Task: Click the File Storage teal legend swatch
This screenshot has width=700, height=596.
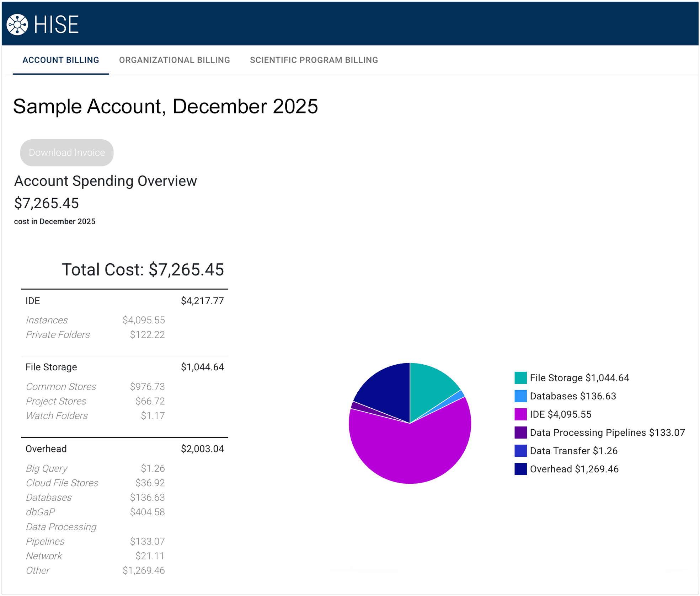Action: point(520,377)
